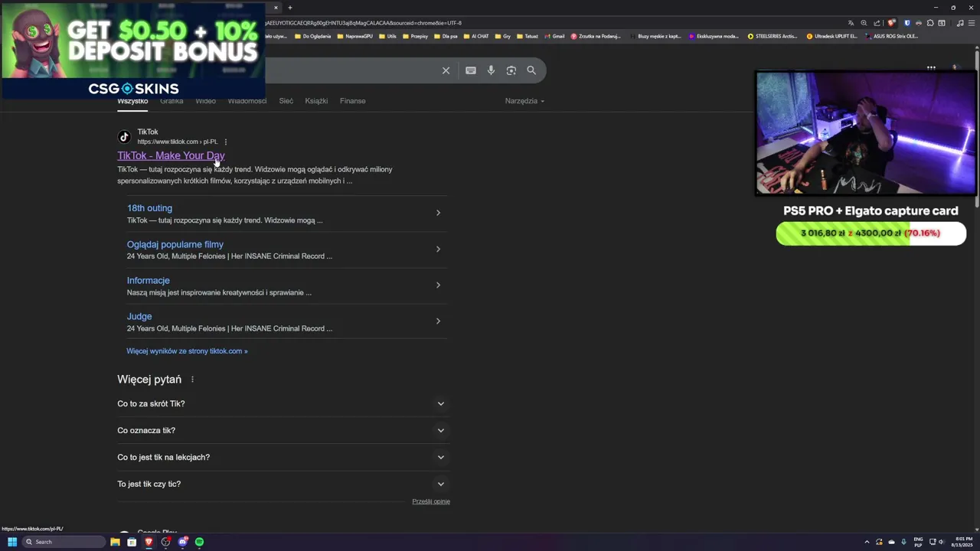The width and height of the screenshot is (980, 551).
Task: Open Spotify from the taskbar
Action: [x=199, y=542]
